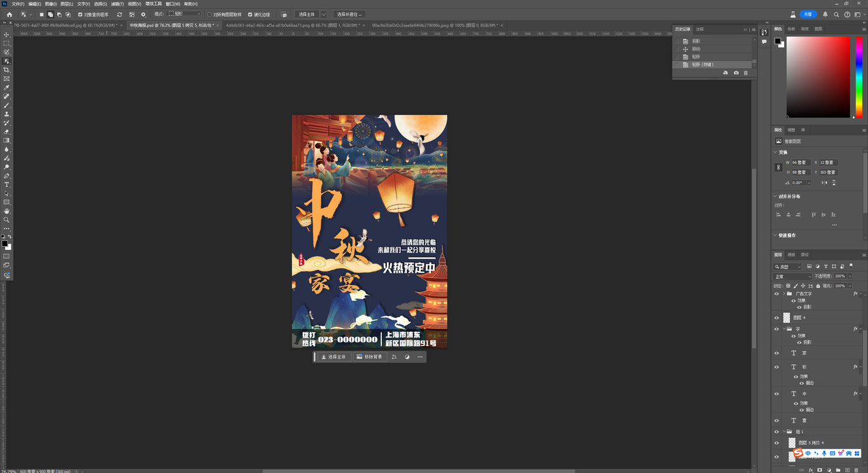This screenshot has width=868, height=473.
Task: Click the Home icon in options bar
Action: tap(9, 14)
